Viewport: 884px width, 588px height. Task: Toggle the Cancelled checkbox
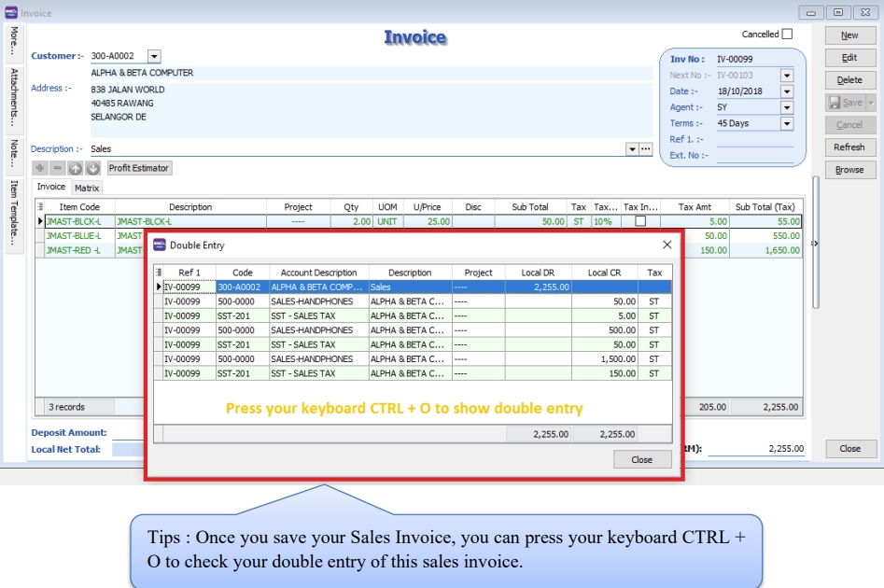click(x=787, y=35)
